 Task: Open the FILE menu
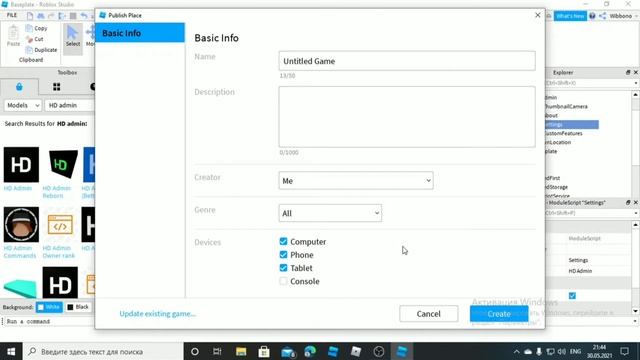[x=12, y=16]
